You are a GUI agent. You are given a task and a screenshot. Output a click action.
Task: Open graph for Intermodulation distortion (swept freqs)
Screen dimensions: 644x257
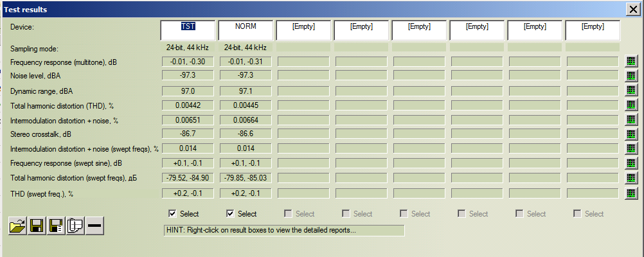point(631,148)
